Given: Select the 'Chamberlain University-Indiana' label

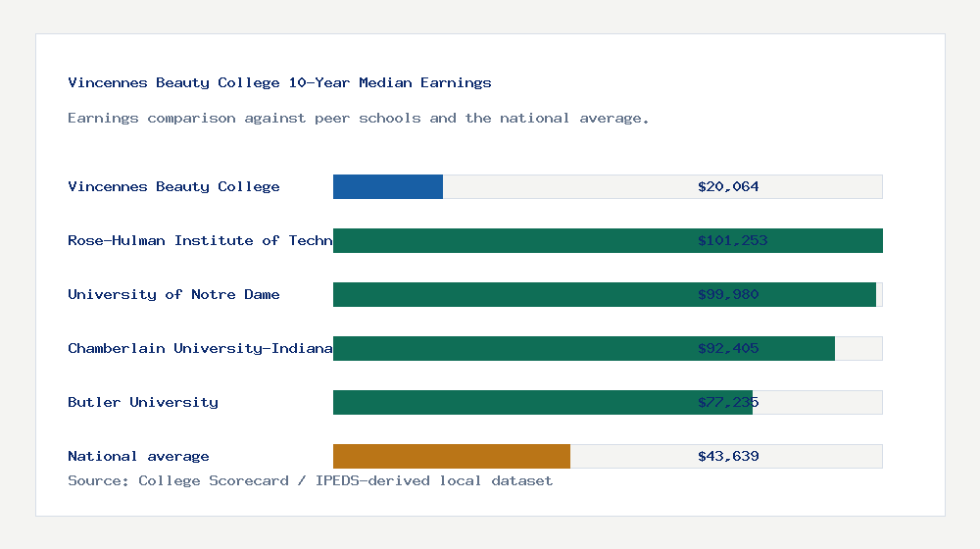Looking at the screenshot, I should tap(200, 348).
